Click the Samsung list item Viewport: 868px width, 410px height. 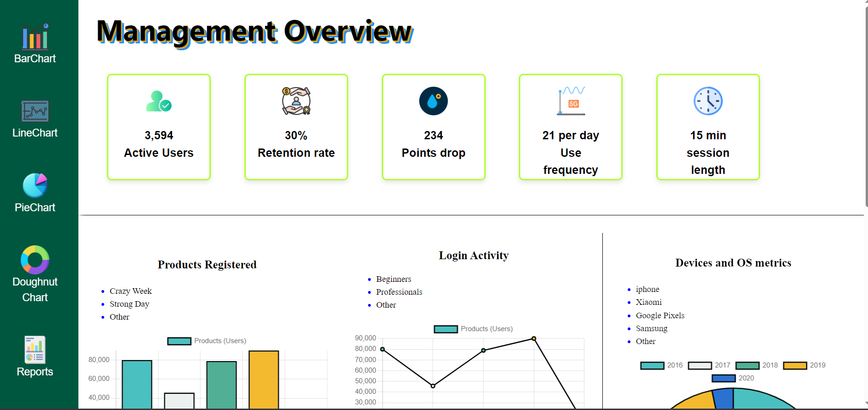click(652, 328)
